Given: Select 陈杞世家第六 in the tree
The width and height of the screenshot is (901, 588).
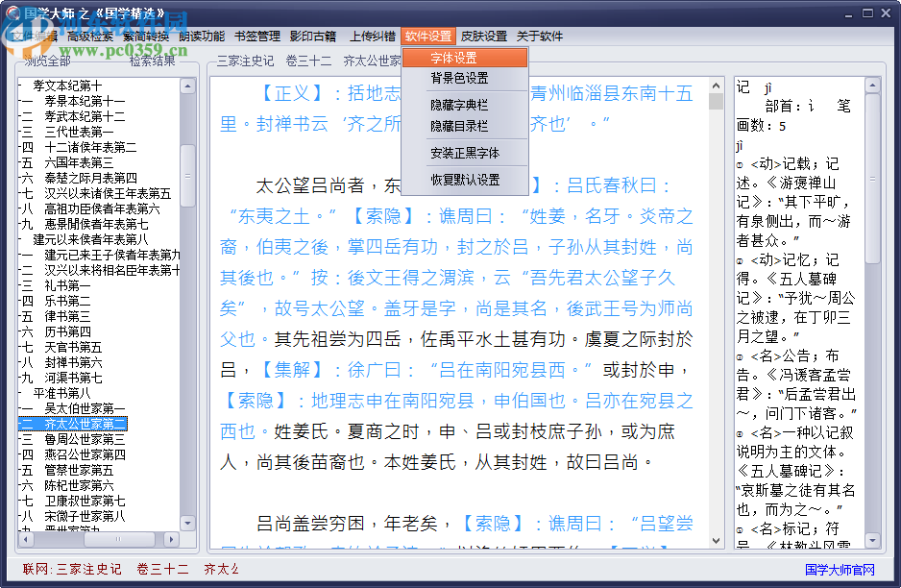Looking at the screenshot, I should (x=79, y=486).
